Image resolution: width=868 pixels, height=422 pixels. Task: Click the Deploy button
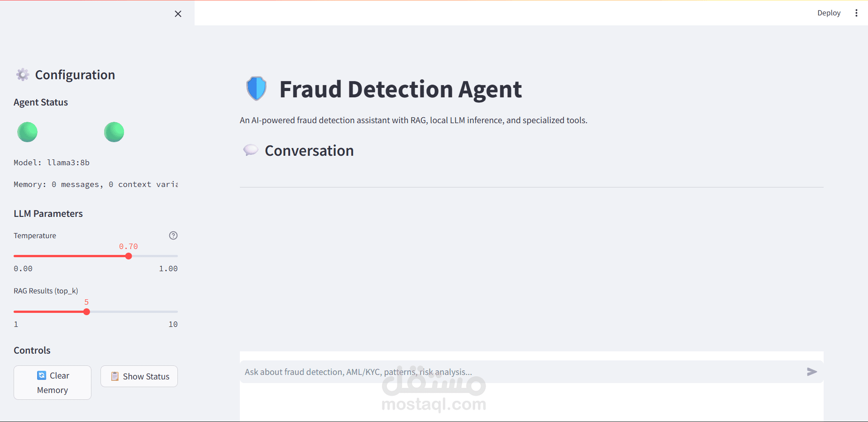coord(828,13)
